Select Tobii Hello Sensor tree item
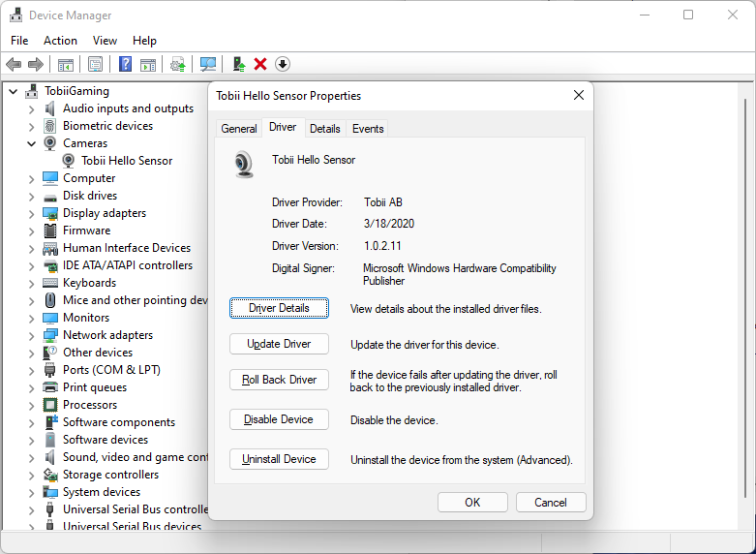The width and height of the screenshot is (756, 554). point(127,161)
